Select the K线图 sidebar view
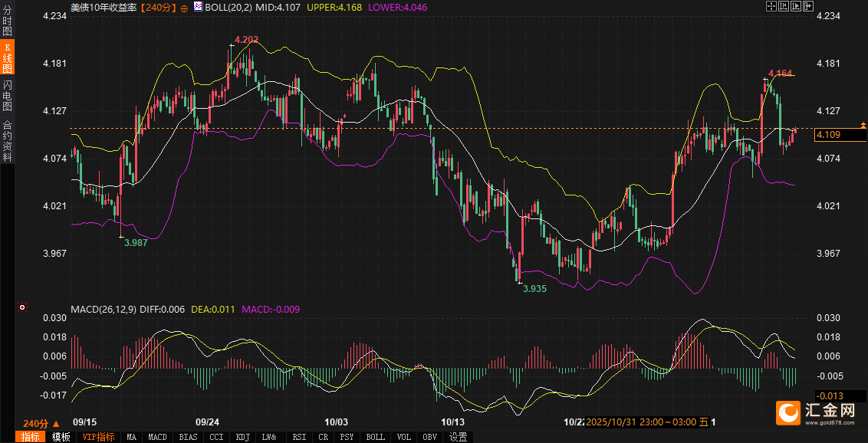The width and height of the screenshot is (868, 443). pos(8,58)
